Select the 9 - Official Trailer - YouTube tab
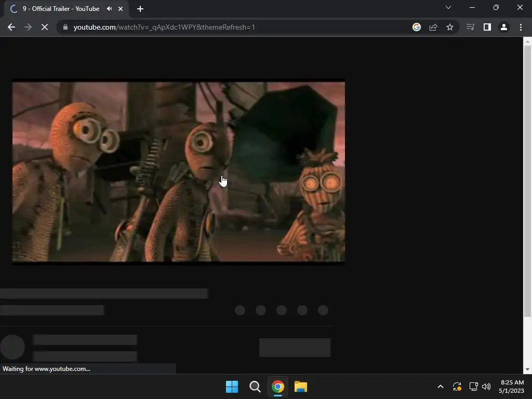Image resolution: width=532 pixels, height=399 pixels. 66,9
